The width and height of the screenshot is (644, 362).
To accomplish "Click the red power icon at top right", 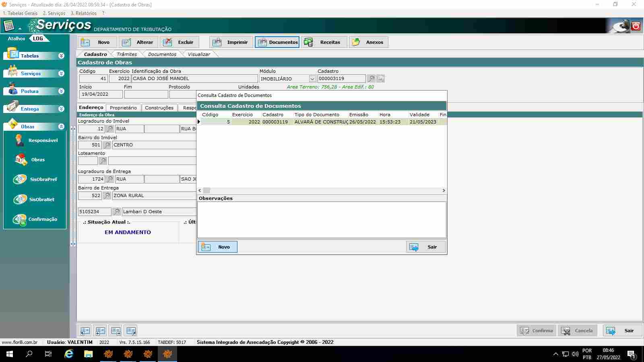I will tap(636, 26).
